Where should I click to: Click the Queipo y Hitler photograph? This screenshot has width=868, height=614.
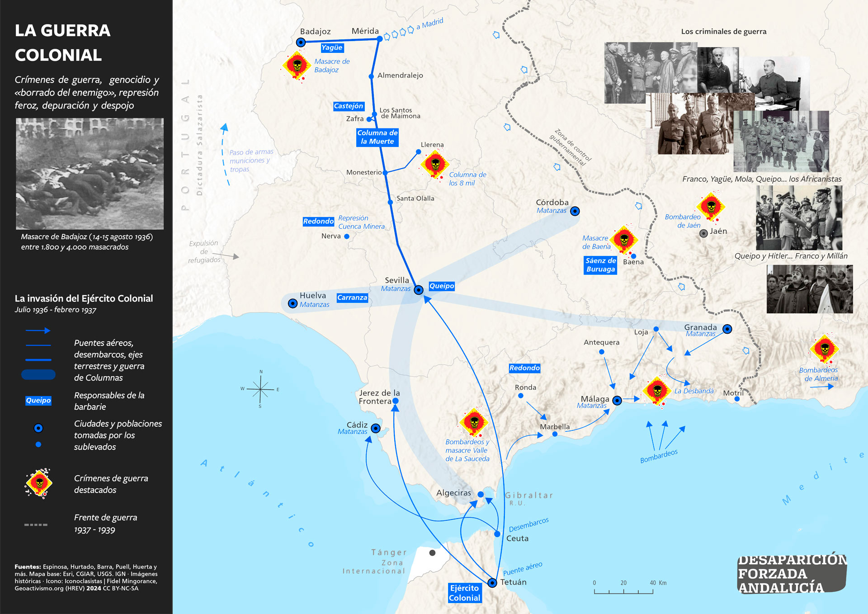click(x=799, y=217)
